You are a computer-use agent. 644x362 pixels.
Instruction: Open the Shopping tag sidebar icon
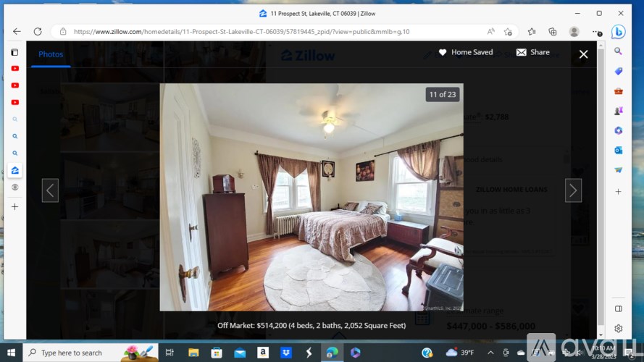pos(618,71)
